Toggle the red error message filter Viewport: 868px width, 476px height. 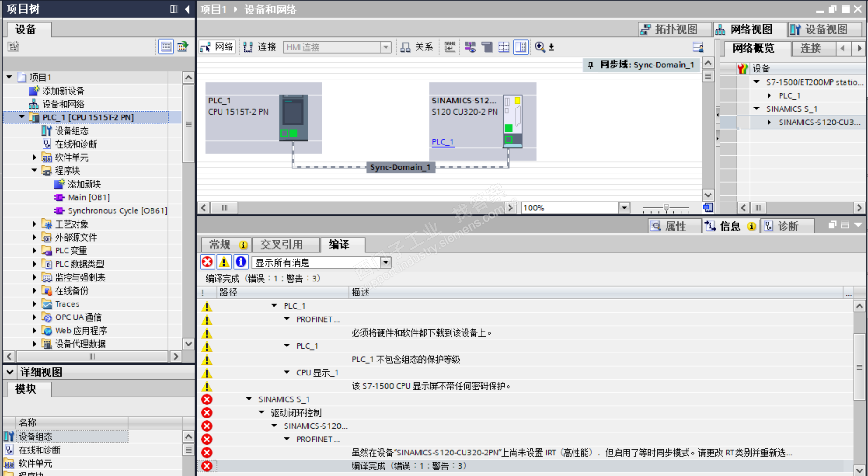[207, 262]
